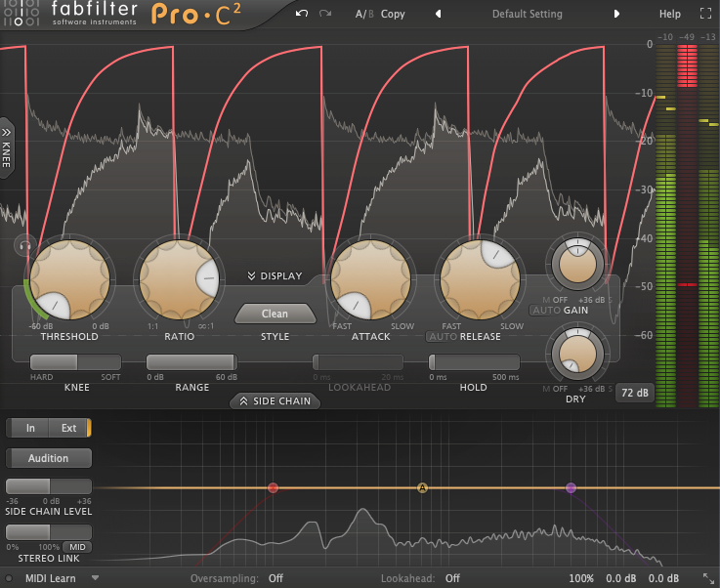This screenshot has width=720, height=588.
Task: Enter full screen mode icon
Action: point(705,14)
